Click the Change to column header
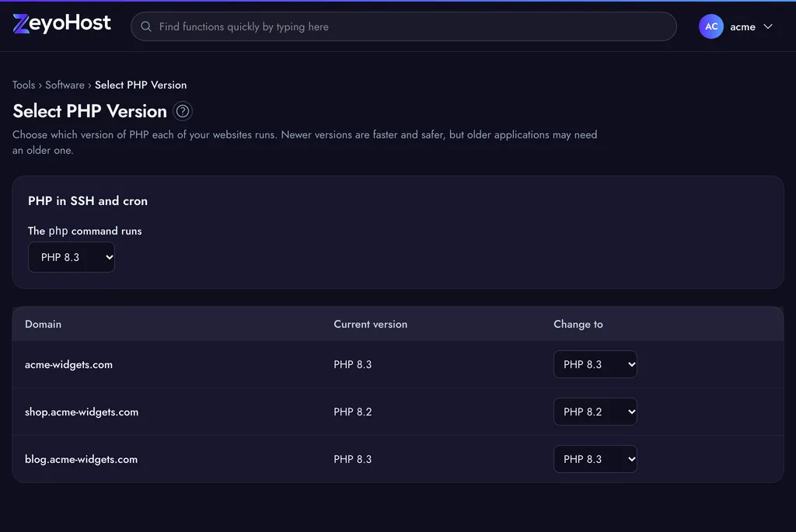 tap(578, 324)
